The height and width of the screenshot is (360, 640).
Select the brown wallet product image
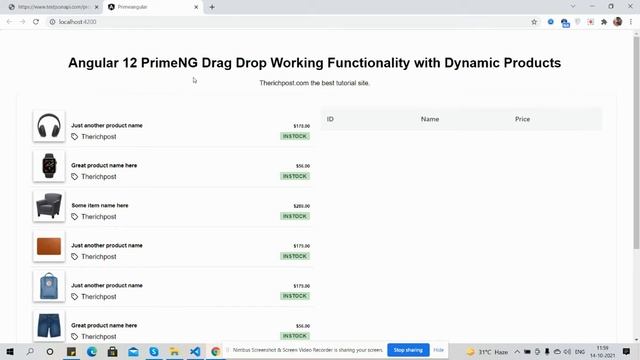[49, 246]
